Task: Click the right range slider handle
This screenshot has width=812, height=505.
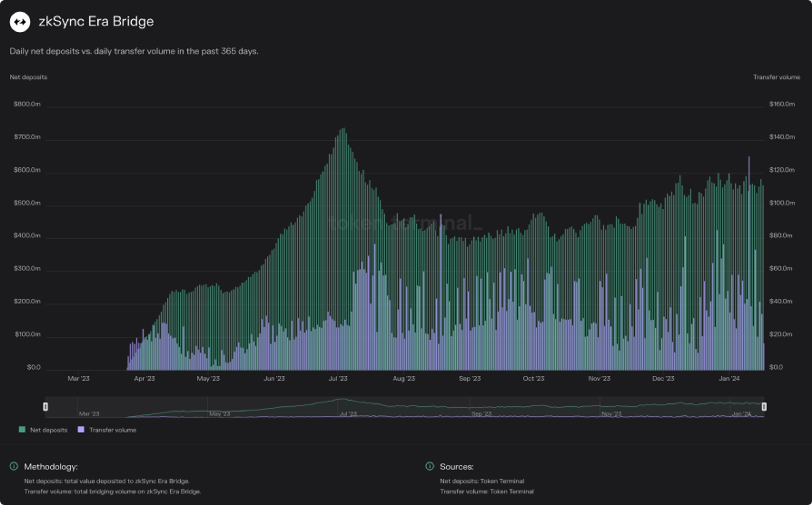Action: coord(764,406)
